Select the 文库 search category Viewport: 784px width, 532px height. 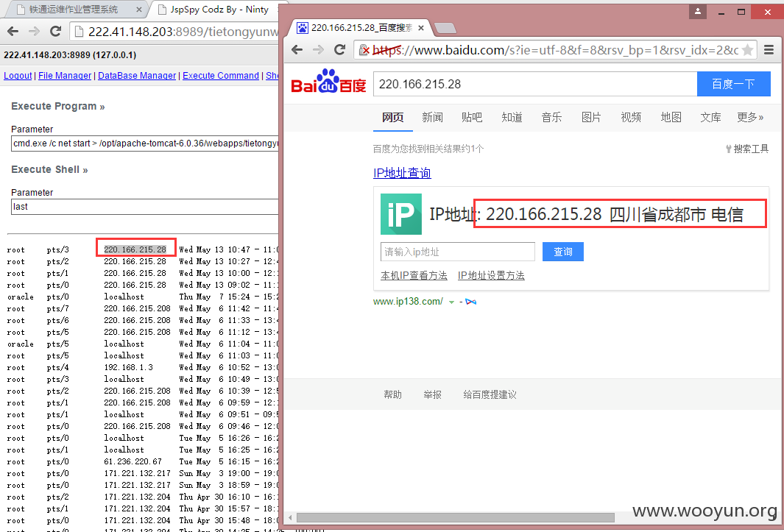(710, 118)
